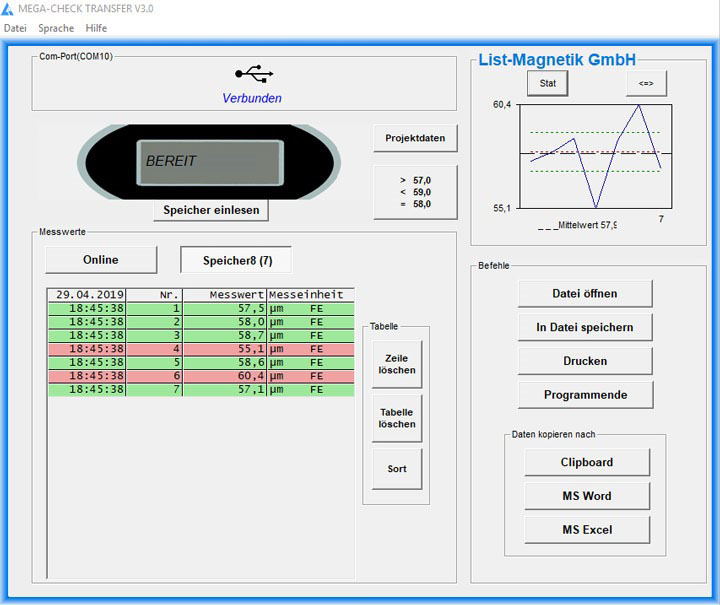The image size is (720, 605).
Task: Select row with Messwert 58,6
Action: click(201, 363)
